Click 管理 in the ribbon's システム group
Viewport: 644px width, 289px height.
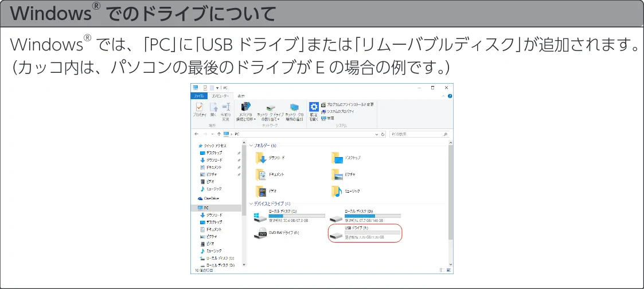coord(327,118)
